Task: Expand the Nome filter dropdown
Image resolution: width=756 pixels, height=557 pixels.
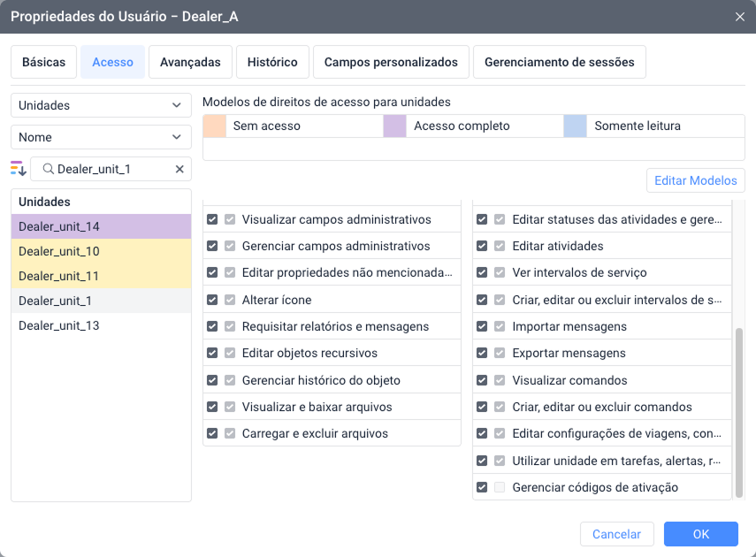Action: pos(101,137)
